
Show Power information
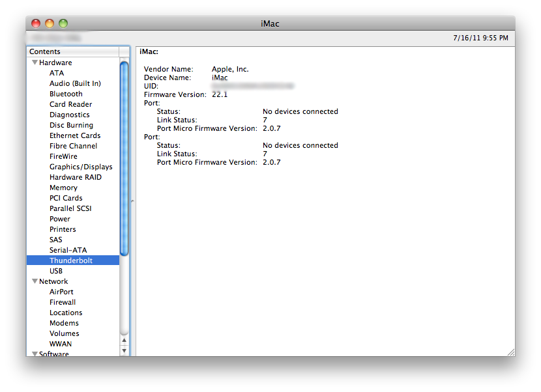(x=60, y=219)
